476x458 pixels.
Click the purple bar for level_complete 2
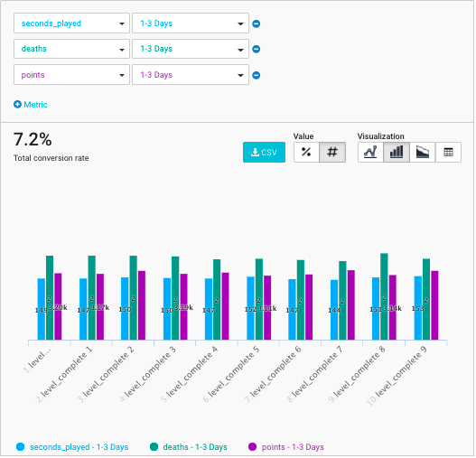(142, 306)
